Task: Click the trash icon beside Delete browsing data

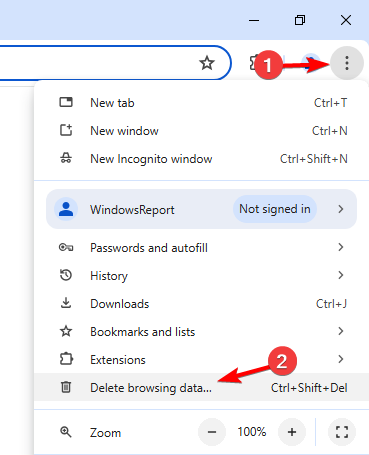Action: 66,387
